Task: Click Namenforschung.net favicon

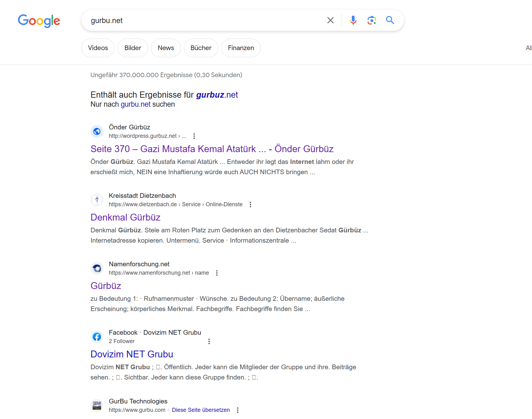Action: coord(97,268)
